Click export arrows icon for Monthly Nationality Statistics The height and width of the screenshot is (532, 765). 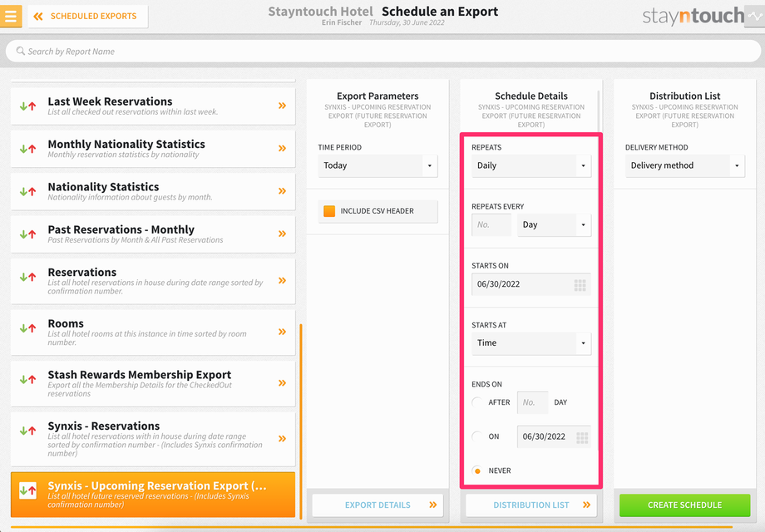coord(27,149)
